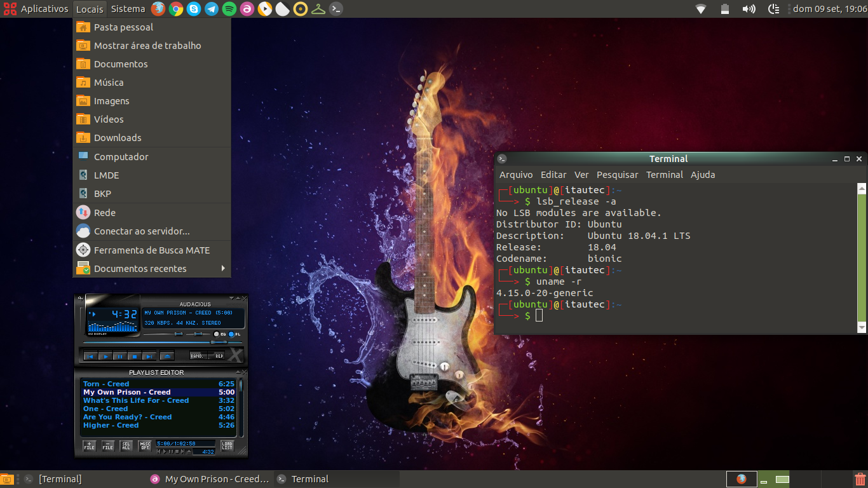Open Spotify from the top panel launcher
This screenshot has height=488, width=868.
pos(229,9)
